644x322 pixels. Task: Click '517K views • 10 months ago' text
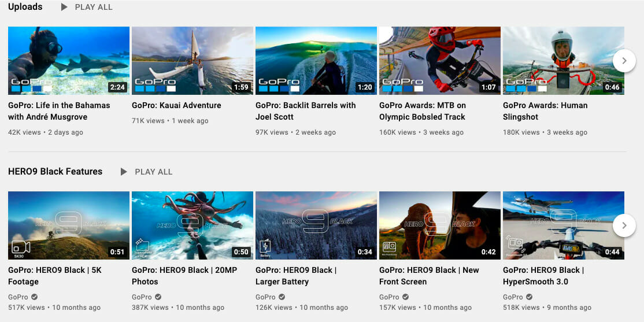point(54,307)
